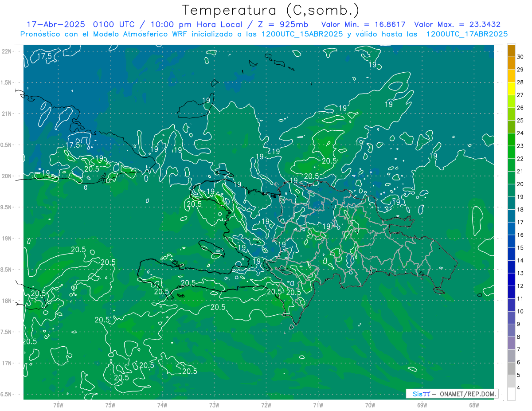Viewport: 532px width, 411px height.
Task: Click the color scale label "30"
Action: [x=520, y=57]
